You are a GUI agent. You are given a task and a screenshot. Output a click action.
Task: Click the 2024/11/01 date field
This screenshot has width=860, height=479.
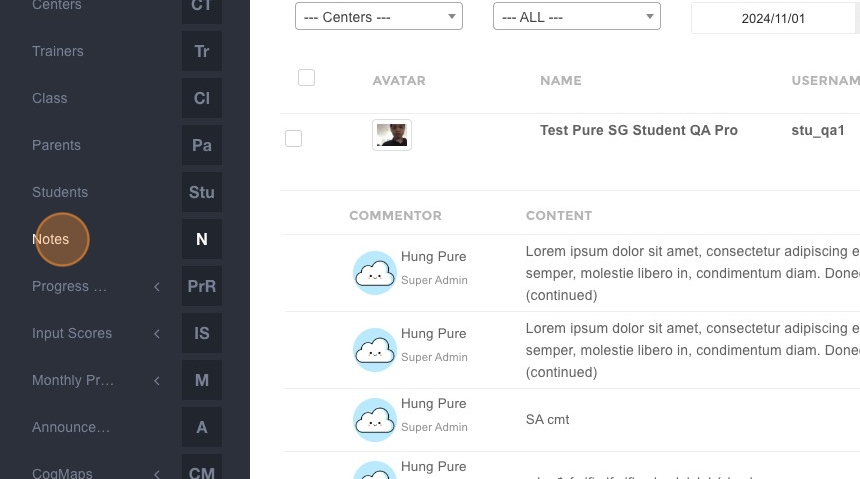(x=773, y=18)
